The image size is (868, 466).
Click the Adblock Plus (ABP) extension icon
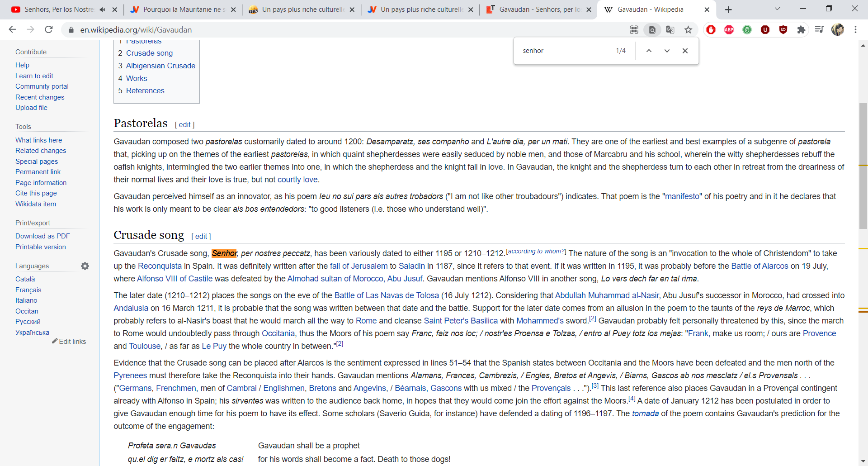(x=729, y=30)
